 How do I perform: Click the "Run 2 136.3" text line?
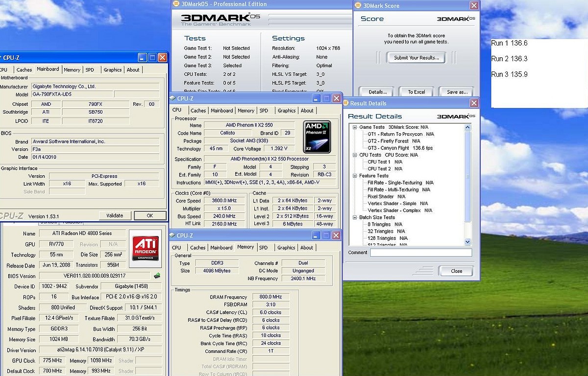click(509, 59)
